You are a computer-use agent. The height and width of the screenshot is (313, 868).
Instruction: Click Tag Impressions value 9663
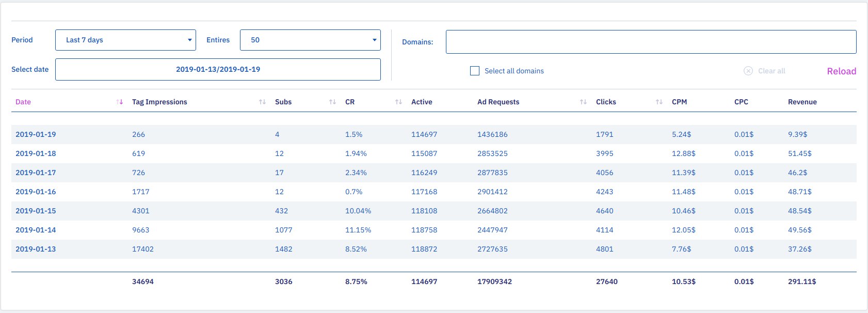click(141, 230)
